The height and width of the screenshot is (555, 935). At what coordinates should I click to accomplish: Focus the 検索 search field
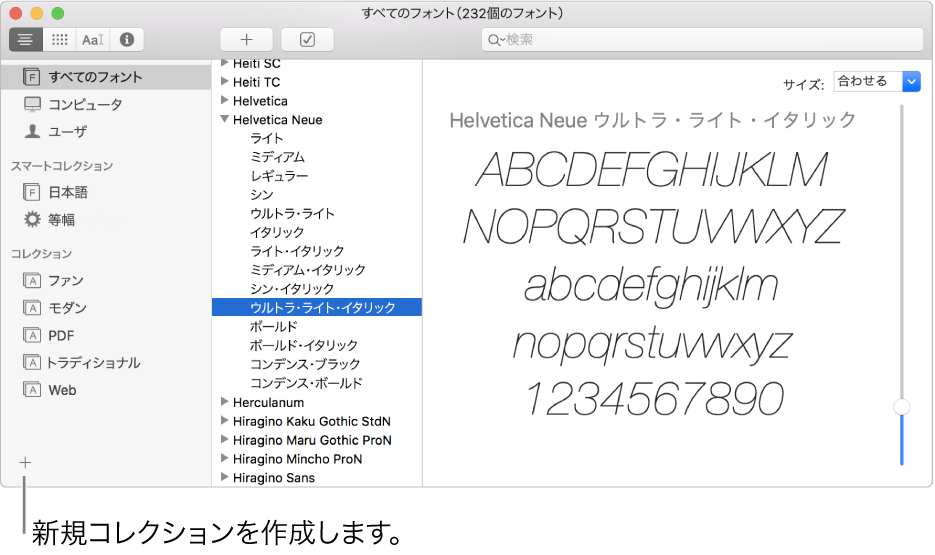[x=702, y=40]
